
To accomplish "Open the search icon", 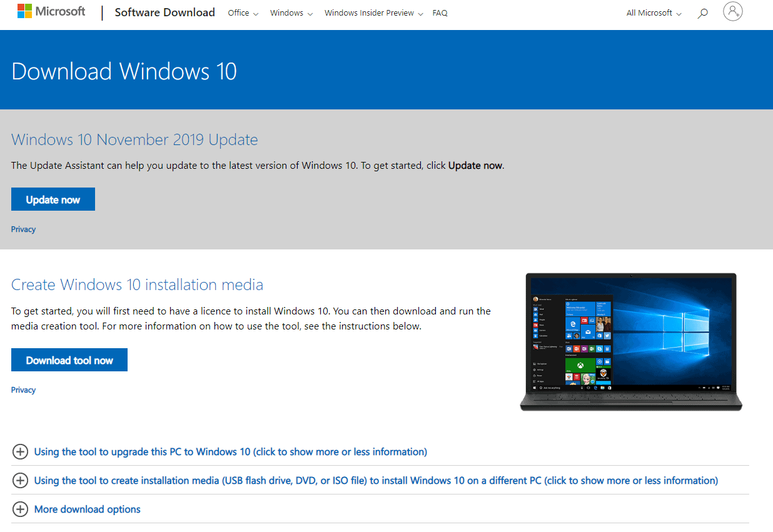I will point(702,13).
